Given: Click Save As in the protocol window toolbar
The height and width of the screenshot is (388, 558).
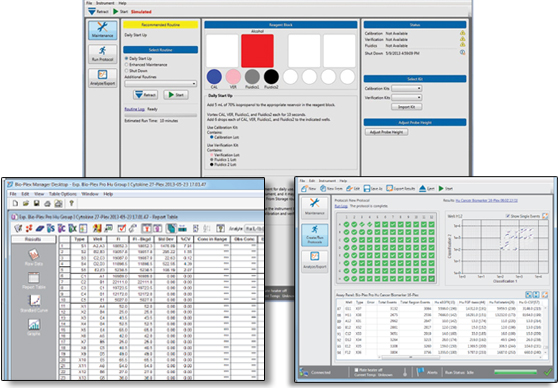Looking at the screenshot, I should pos(373,188).
